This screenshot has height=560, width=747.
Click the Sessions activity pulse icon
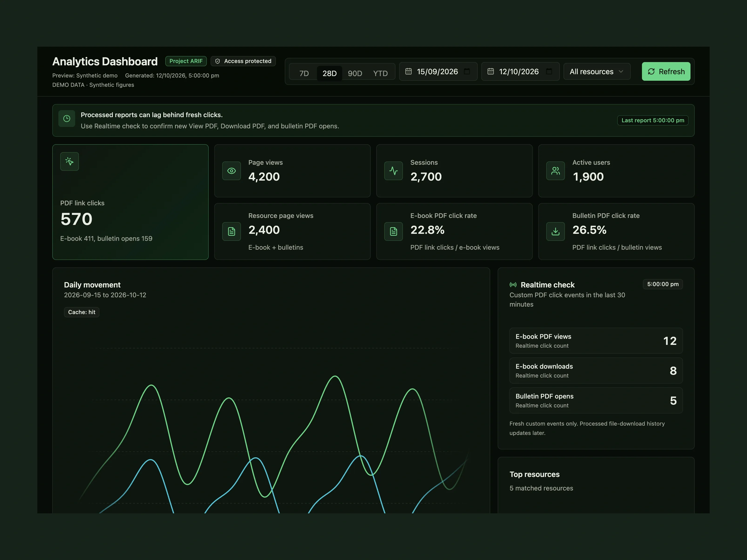pyautogui.click(x=393, y=171)
